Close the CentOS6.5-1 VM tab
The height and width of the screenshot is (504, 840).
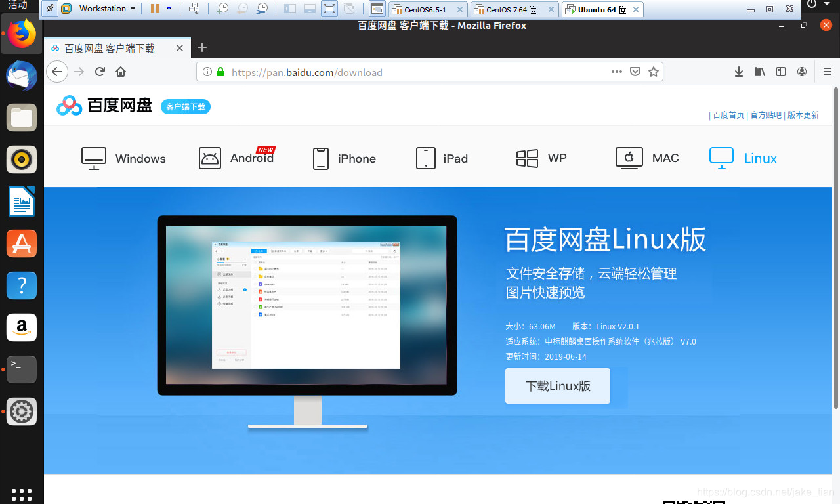459,10
